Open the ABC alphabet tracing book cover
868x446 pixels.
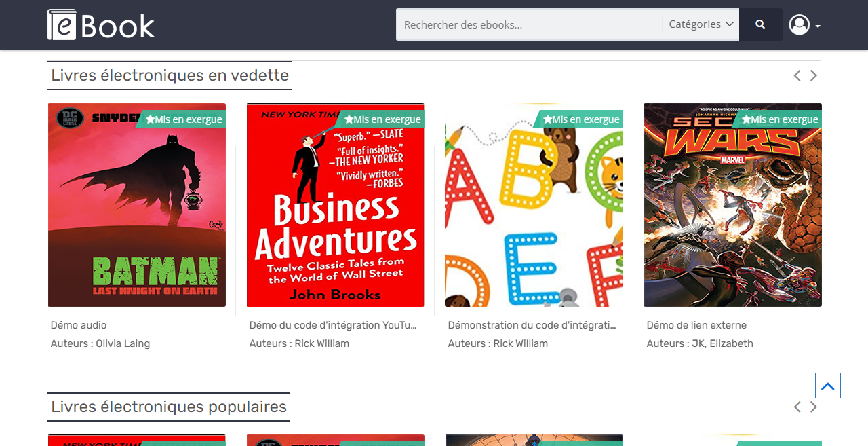[534, 205]
